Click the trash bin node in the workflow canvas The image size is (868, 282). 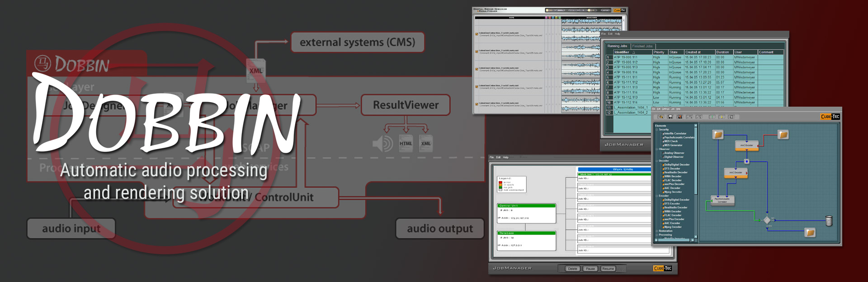pyautogui.click(x=829, y=221)
